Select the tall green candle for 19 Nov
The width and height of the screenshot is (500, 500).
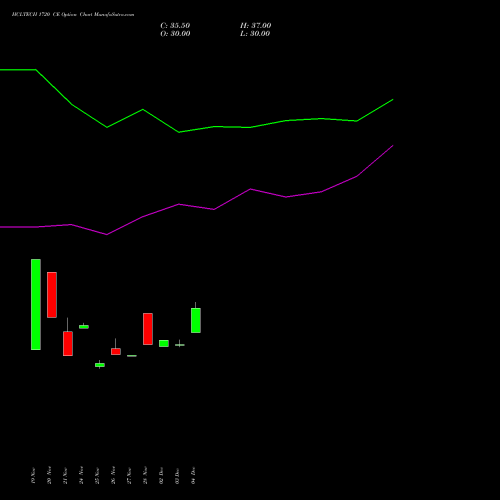(x=36, y=304)
